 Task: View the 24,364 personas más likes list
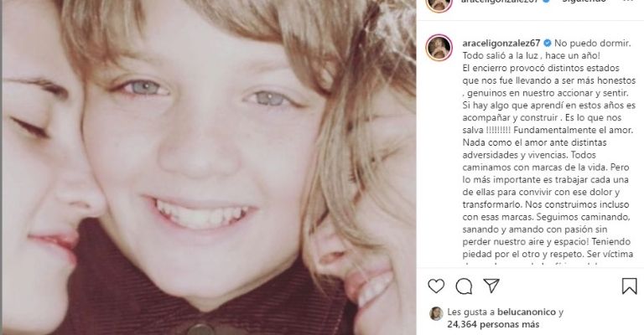[493, 325]
